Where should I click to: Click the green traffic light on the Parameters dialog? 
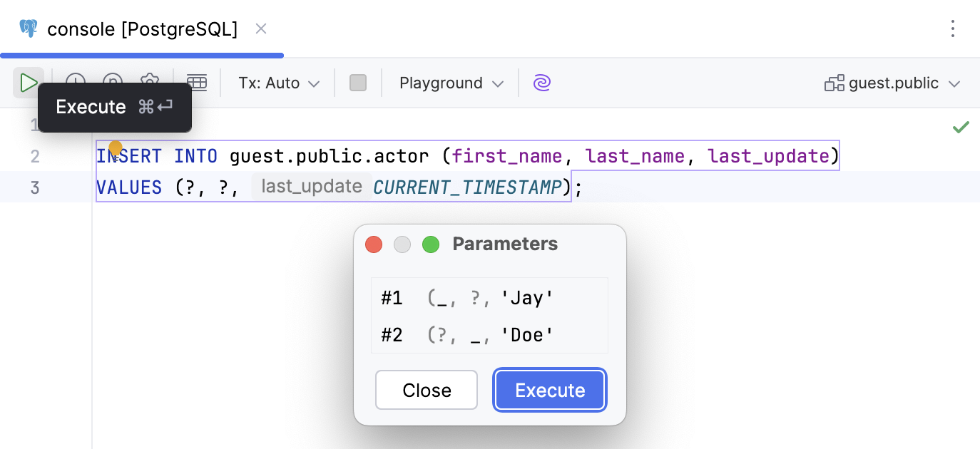click(431, 244)
